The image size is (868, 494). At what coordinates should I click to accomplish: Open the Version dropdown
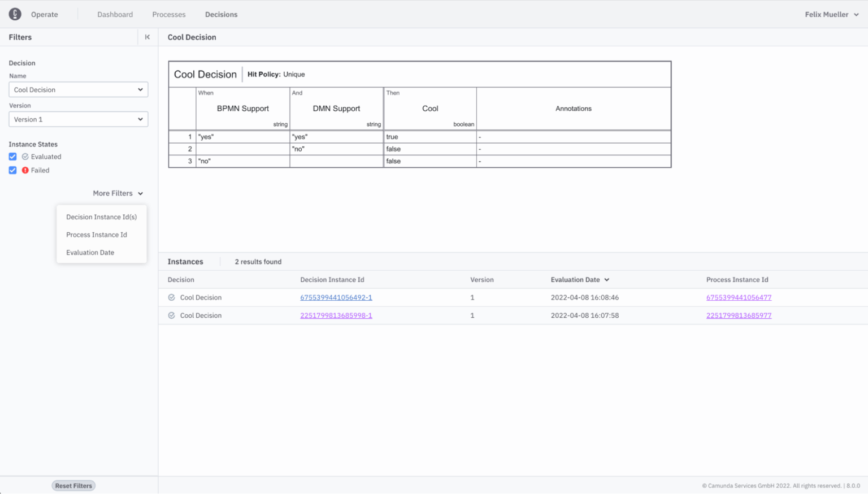[78, 119]
